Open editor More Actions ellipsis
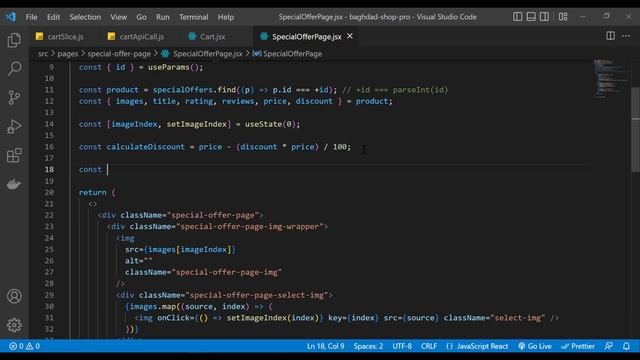Screen dimensions: 640x360 [626, 36]
